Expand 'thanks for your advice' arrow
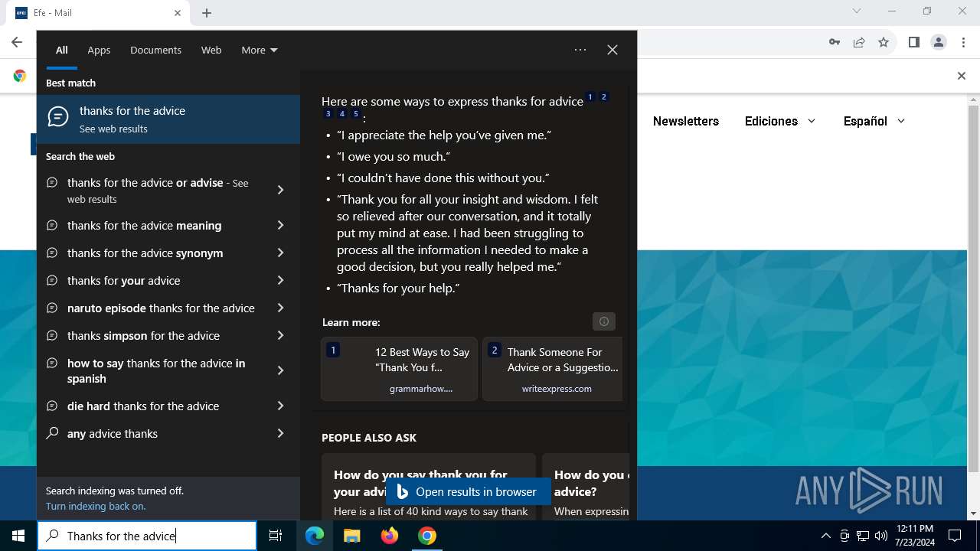Screen dimensions: 980x551 point(280,280)
